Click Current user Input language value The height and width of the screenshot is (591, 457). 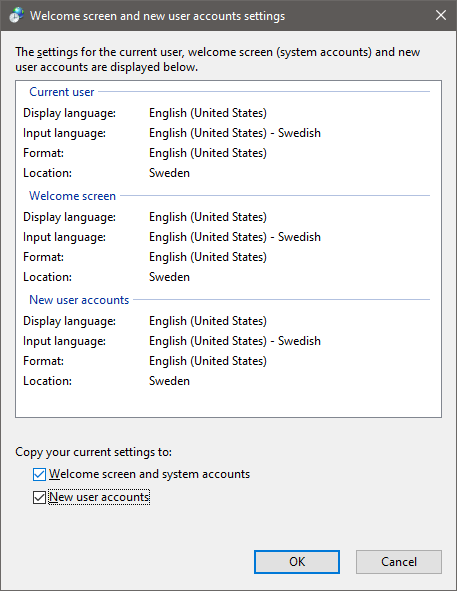pyautogui.click(x=235, y=133)
